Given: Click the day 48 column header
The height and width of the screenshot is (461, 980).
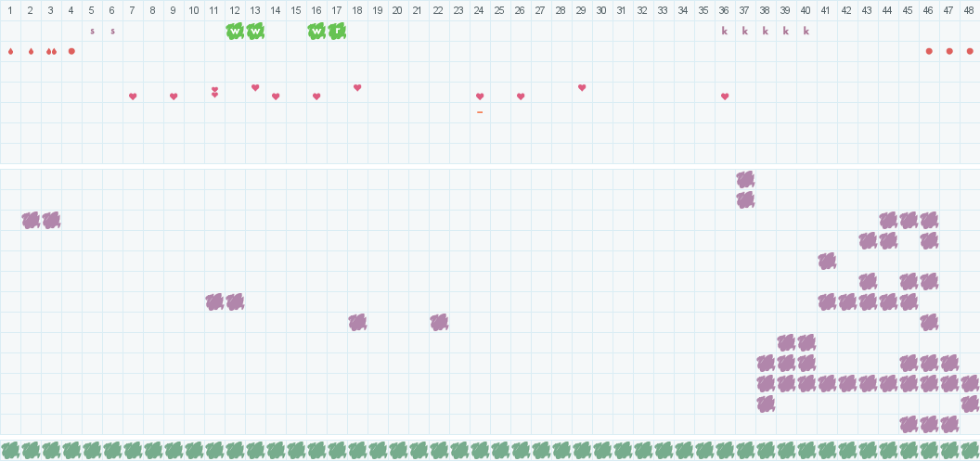Looking at the screenshot, I should [x=970, y=10].
